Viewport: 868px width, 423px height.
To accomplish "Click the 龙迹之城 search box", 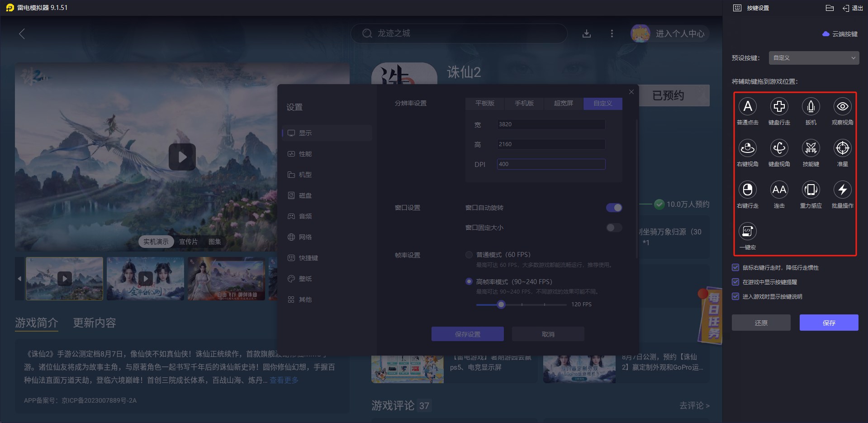I will point(459,33).
